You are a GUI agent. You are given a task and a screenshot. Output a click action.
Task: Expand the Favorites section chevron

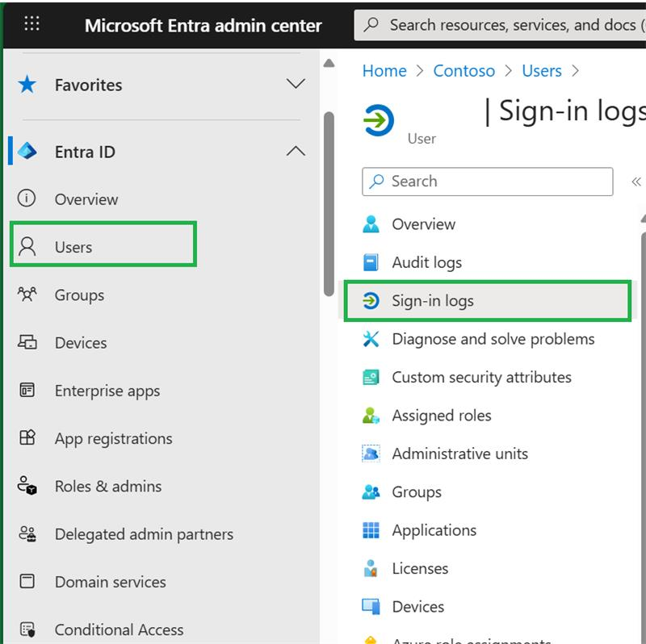(296, 84)
